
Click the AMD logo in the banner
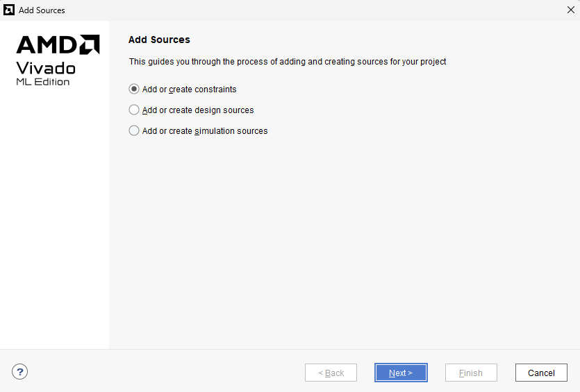coord(58,45)
